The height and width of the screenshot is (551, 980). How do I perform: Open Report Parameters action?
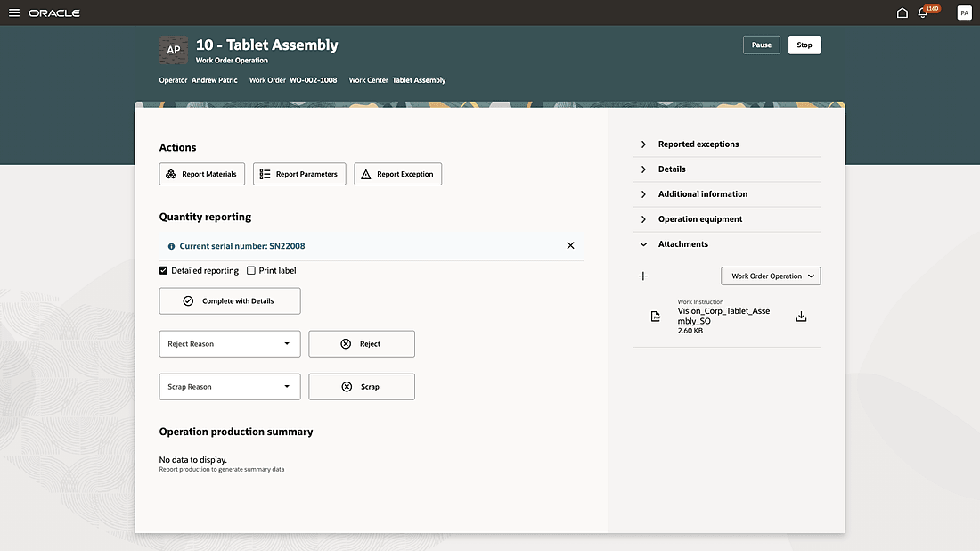[299, 174]
